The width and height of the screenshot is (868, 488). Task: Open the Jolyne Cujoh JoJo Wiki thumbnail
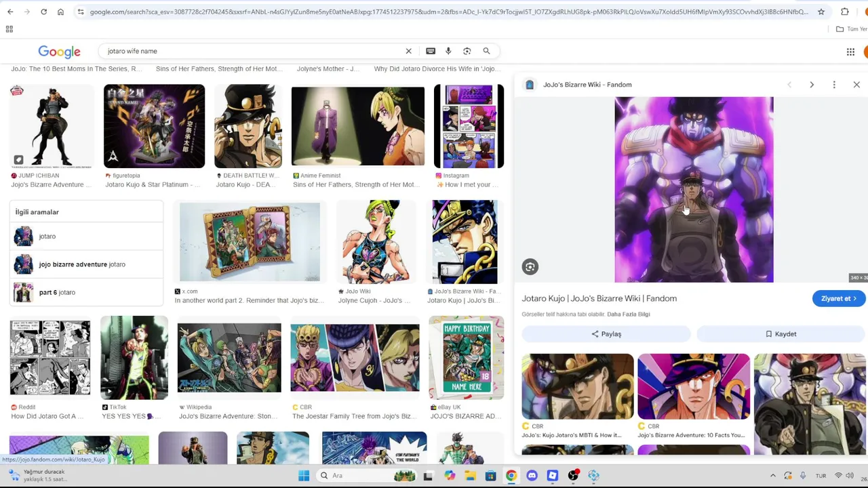pyautogui.click(x=375, y=242)
